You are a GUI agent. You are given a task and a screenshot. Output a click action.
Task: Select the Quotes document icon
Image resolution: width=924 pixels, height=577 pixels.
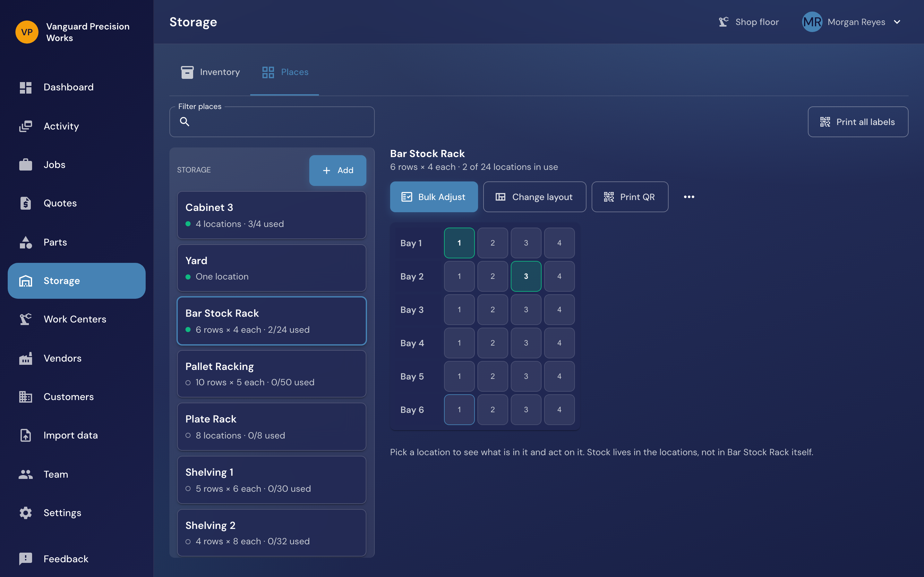tap(26, 204)
